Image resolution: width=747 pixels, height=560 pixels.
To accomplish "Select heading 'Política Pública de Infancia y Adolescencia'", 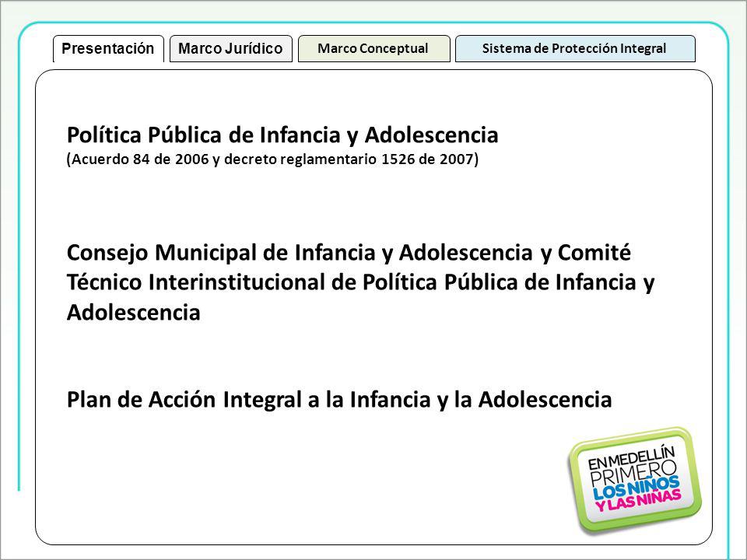I will click(282, 135).
